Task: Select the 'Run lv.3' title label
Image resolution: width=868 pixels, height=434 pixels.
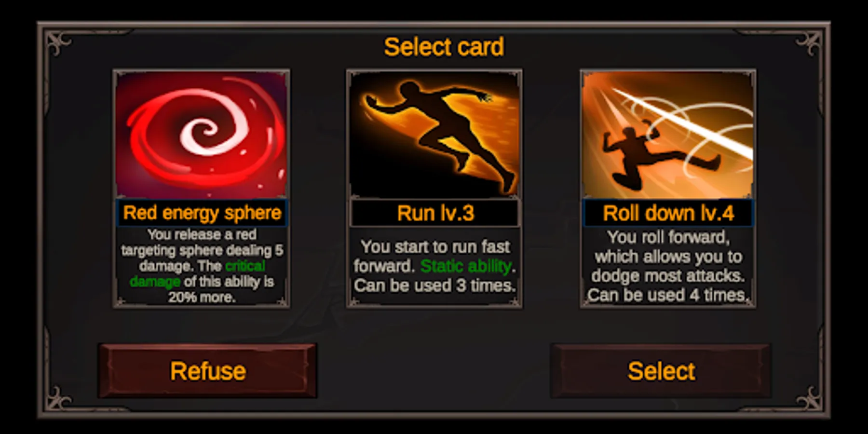Action: 435,213
